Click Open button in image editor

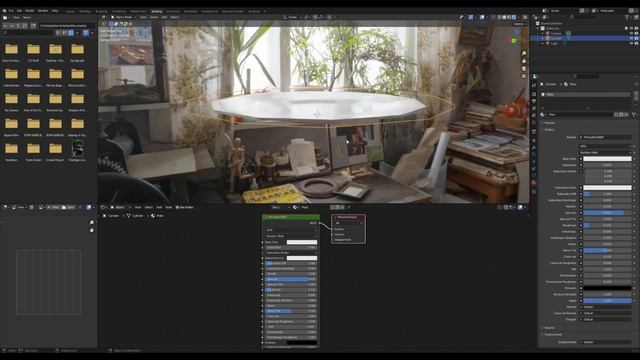[69, 207]
